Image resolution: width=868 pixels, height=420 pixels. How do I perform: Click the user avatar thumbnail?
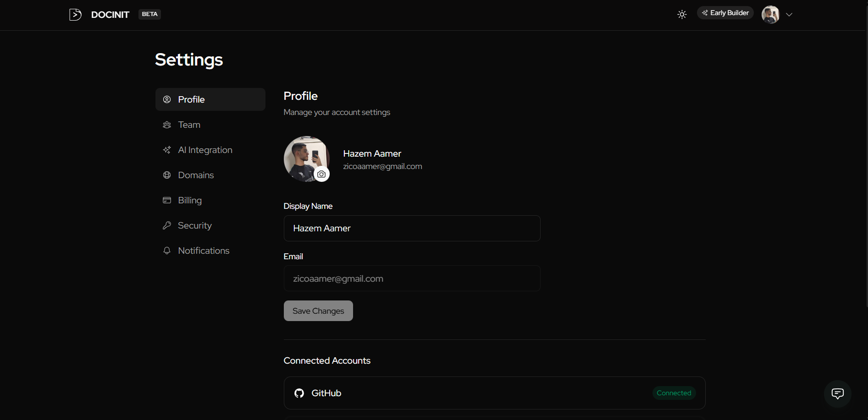[770, 14]
